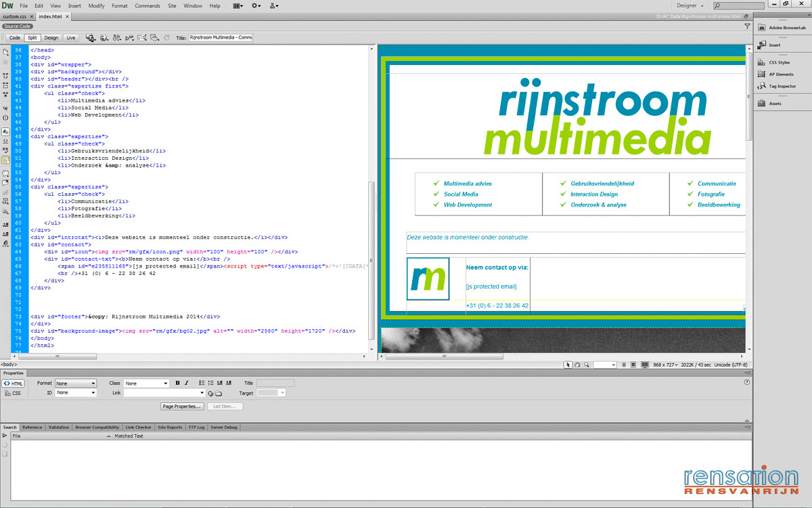Open the Commands menu

pyautogui.click(x=148, y=5)
